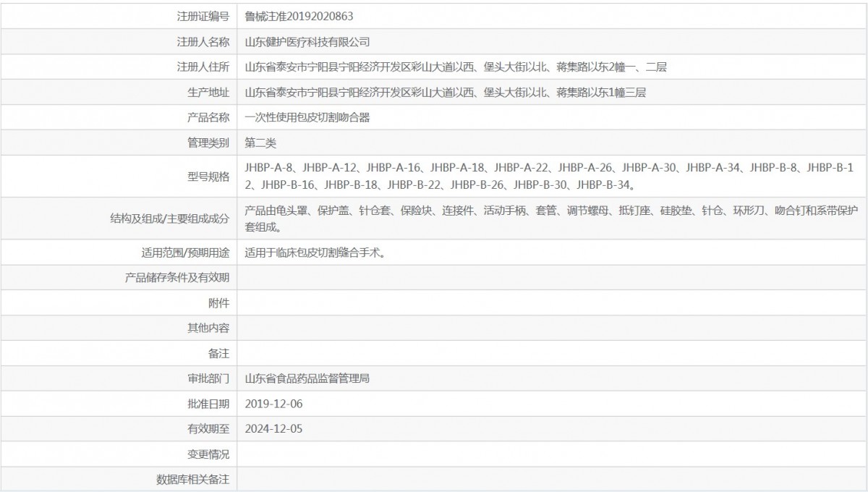The image size is (868, 492).
Task: Click the expiry date 2024-12-05
Action: pyautogui.click(x=273, y=429)
